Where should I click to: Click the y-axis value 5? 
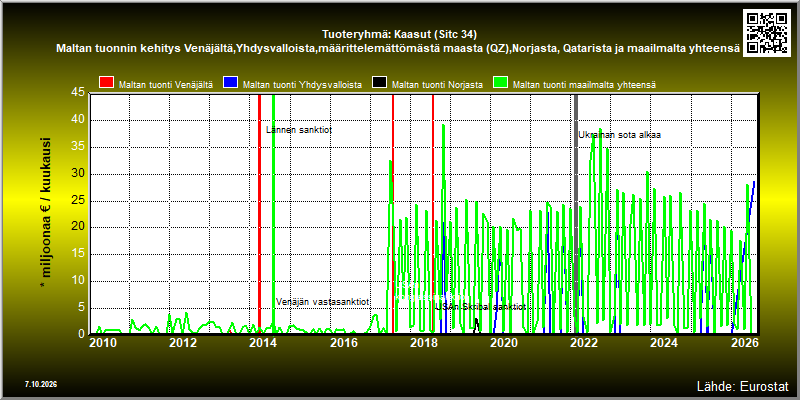(x=82, y=308)
